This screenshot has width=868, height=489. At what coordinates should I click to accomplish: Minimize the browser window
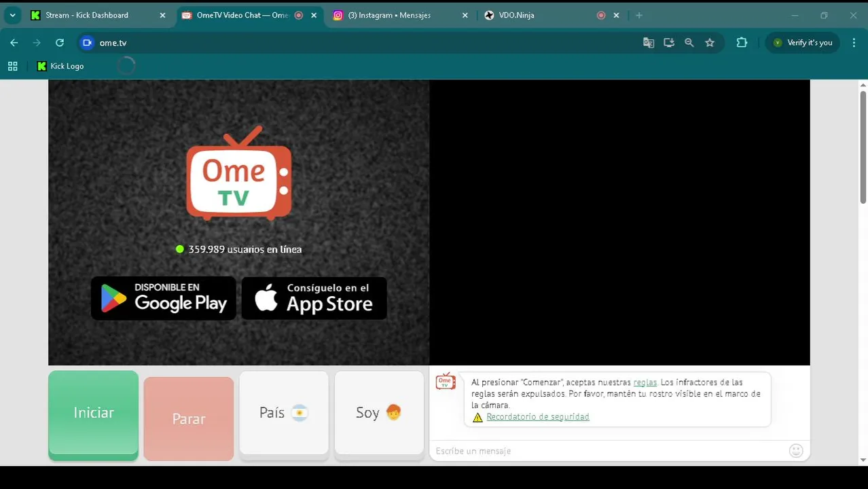click(795, 15)
